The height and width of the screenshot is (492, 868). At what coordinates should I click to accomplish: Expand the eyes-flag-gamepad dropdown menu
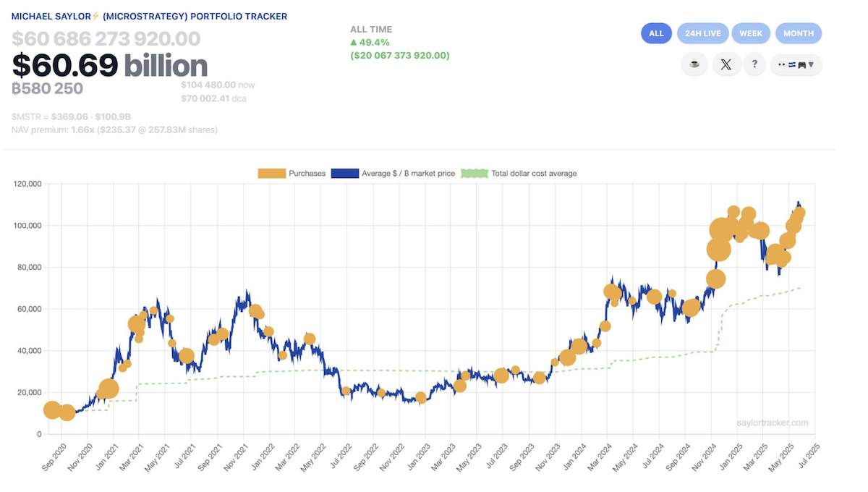(x=796, y=64)
